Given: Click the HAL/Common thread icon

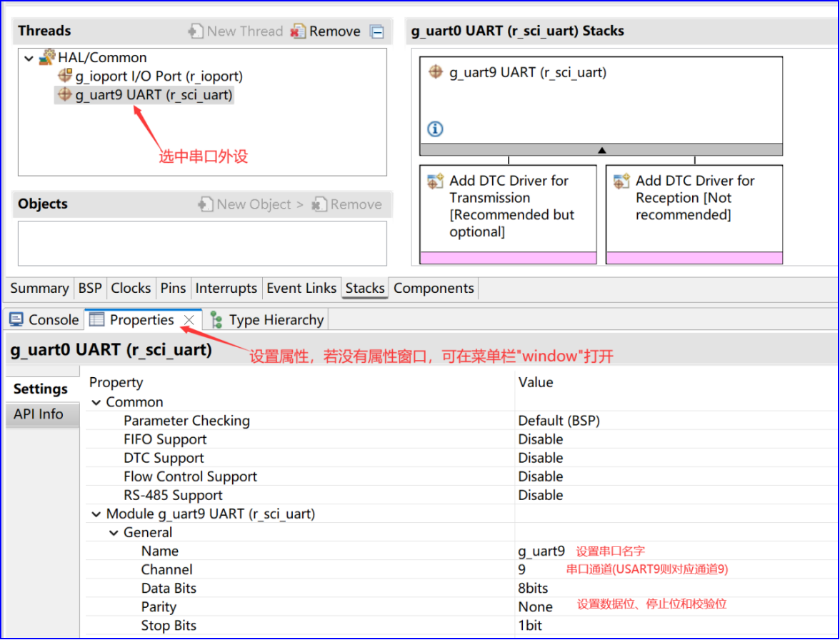Looking at the screenshot, I should (x=47, y=56).
